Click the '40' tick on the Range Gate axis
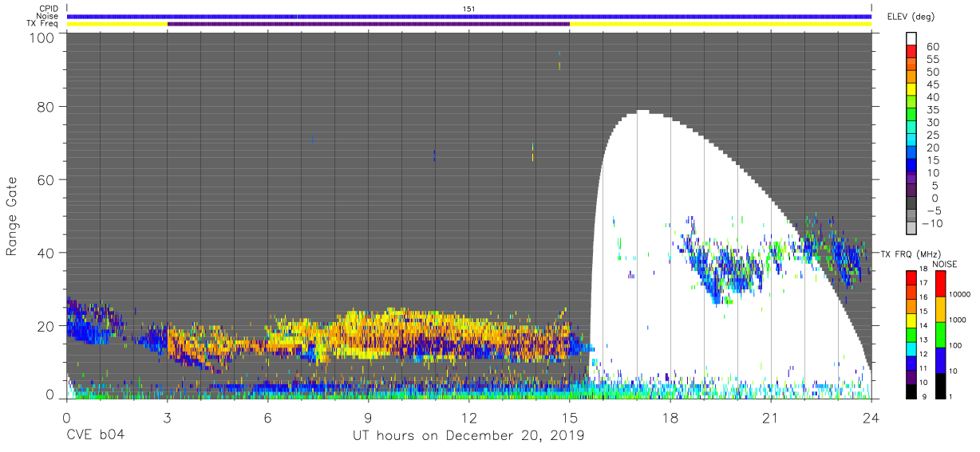This screenshot has width=980, height=452. (x=47, y=253)
